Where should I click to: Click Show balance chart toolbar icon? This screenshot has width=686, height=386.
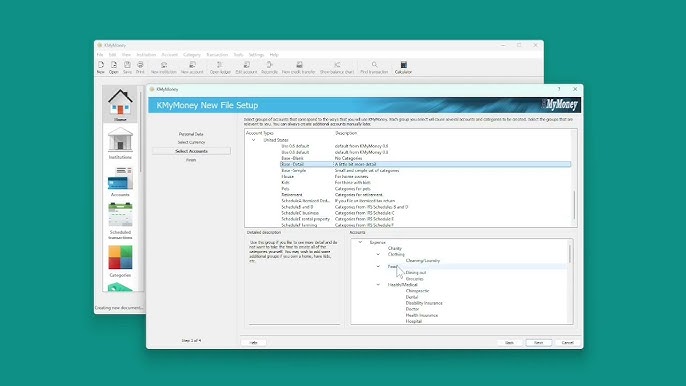click(337, 67)
